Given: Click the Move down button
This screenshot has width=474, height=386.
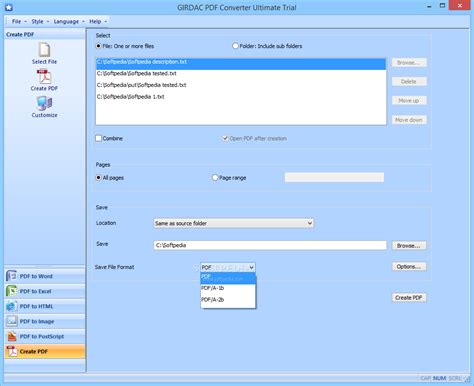Looking at the screenshot, I should 409,120.
